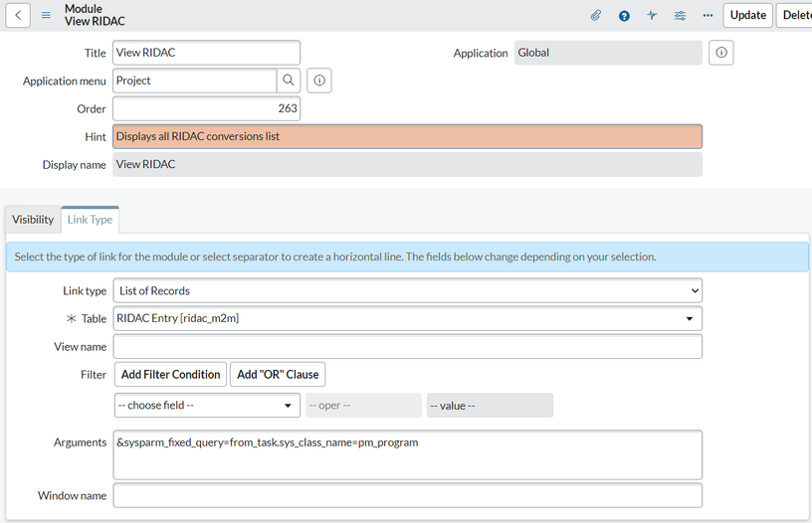Select the Link Type tab
The width and height of the screenshot is (812, 523).
pos(91,220)
